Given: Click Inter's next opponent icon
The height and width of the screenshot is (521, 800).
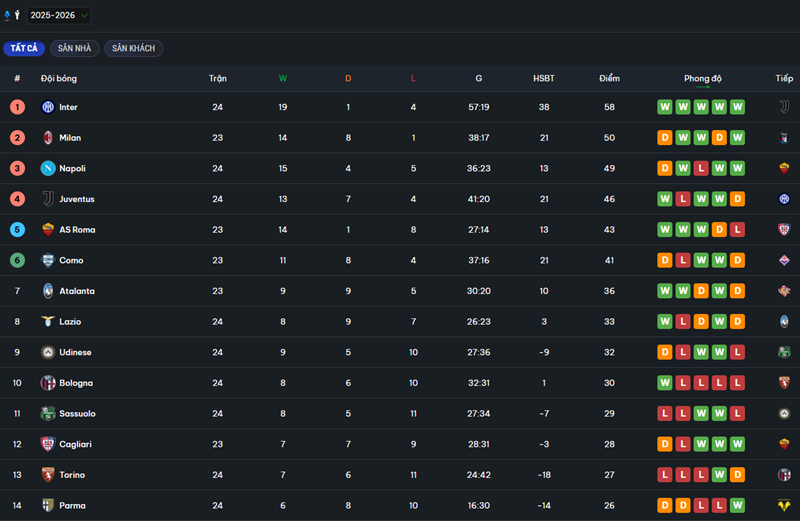Looking at the screenshot, I should tap(784, 107).
